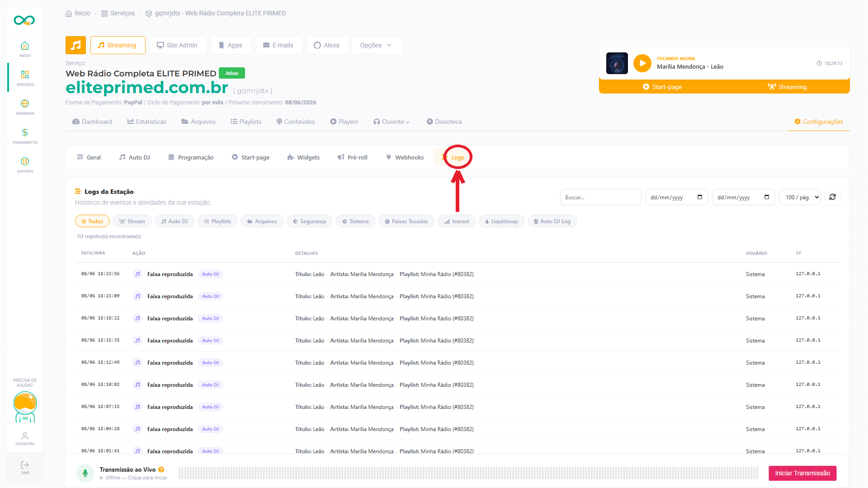Open the Estatísticas tab

coord(147,122)
